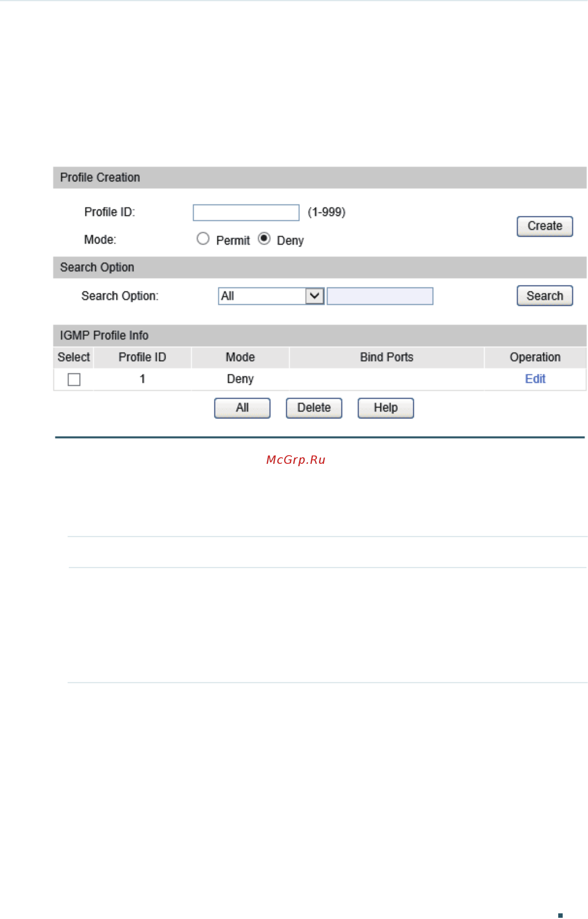
Task: Tick the checkbox for profile 1
Action: (x=74, y=380)
